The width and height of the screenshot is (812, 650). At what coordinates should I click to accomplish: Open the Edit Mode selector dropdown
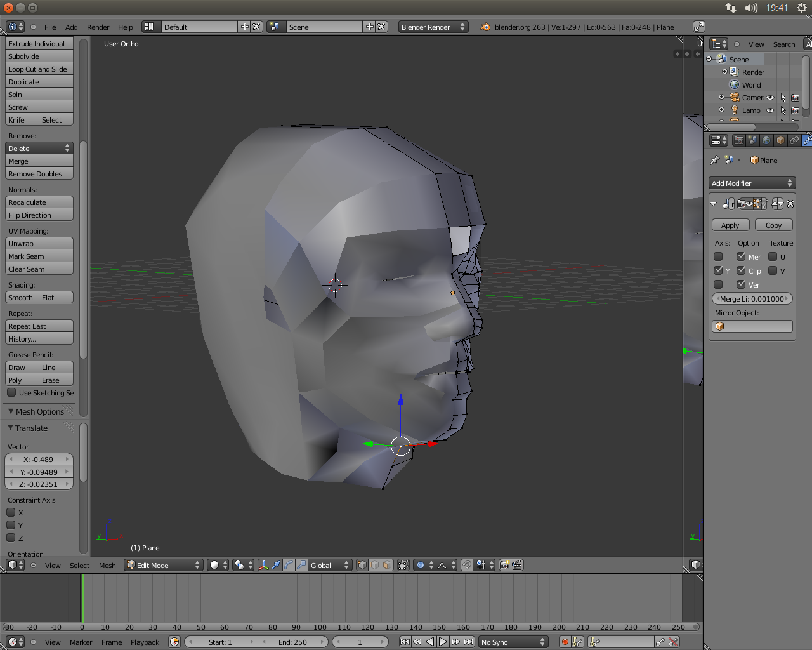[164, 565]
